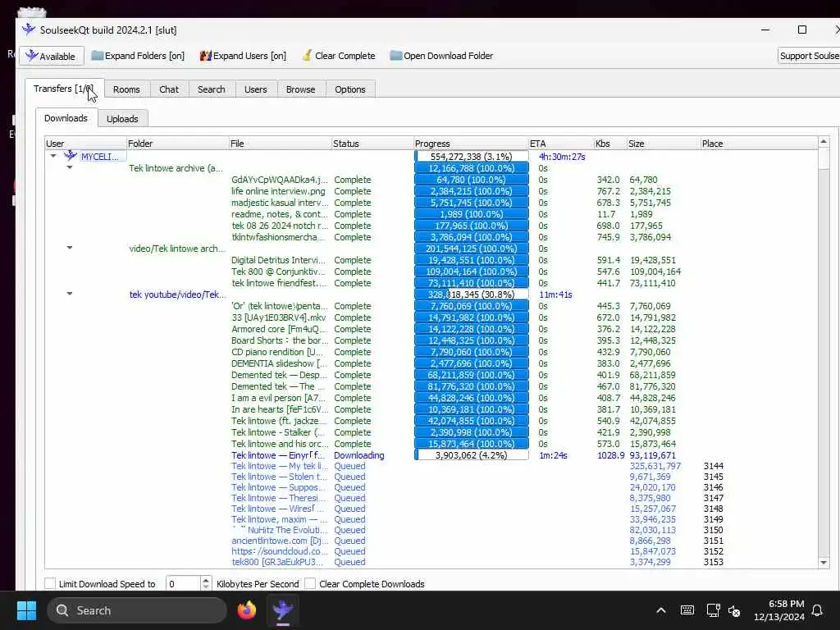This screenshot has width=840, height=630.
Task: Open the Users tab
Action: (256, 89)
